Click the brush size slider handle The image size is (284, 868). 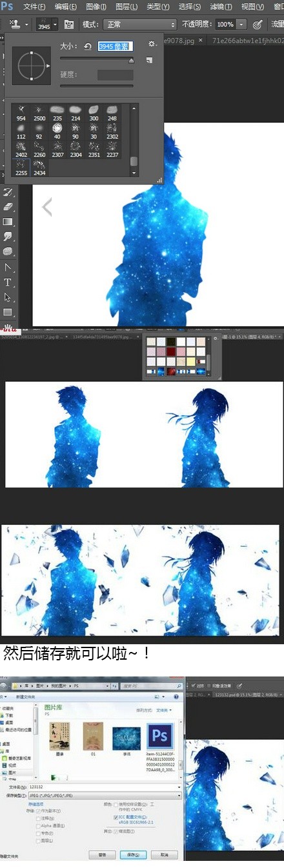[132, 61]
